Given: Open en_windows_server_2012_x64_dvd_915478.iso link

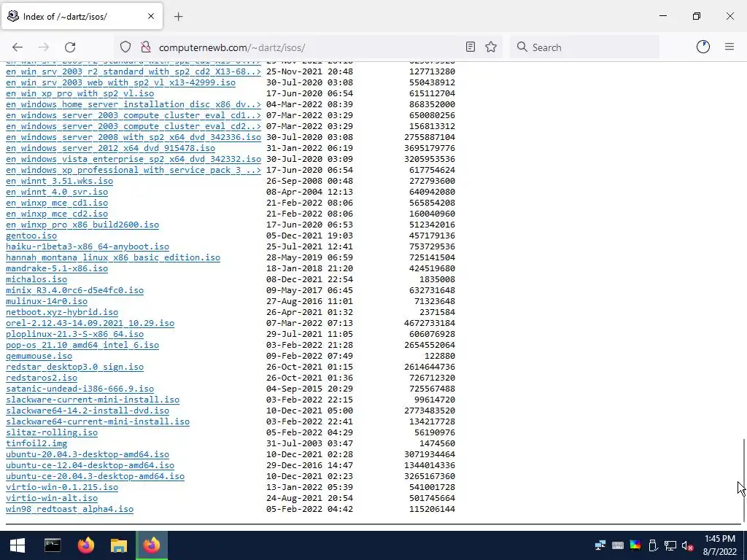Looking at the screenshot, I should (111, 148).
